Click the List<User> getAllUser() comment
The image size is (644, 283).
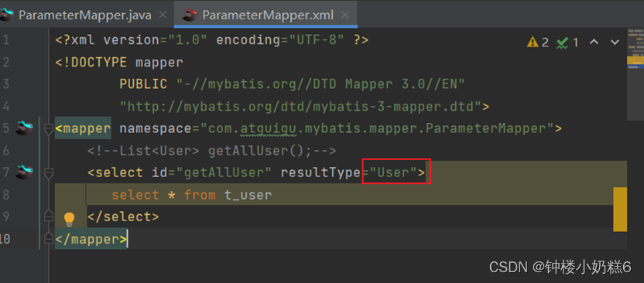[212, 151]
